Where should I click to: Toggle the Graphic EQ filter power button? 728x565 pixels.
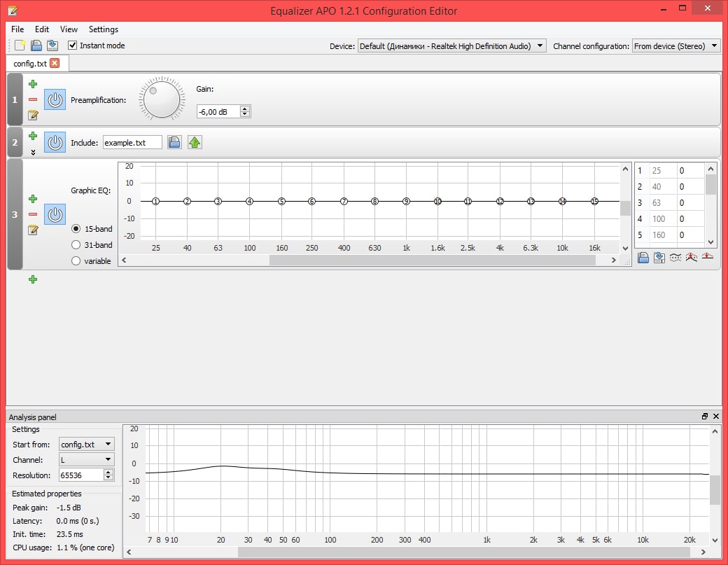pos(55,214)
